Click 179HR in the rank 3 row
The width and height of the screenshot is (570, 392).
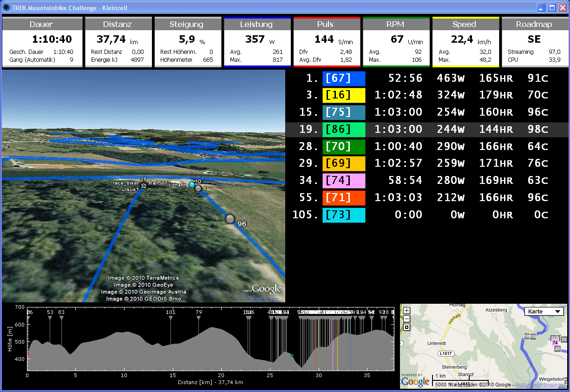click(x=496, y=95)
